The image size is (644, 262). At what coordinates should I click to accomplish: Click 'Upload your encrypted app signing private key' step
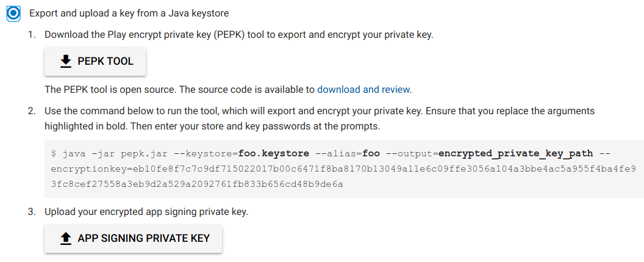(146, 213)
